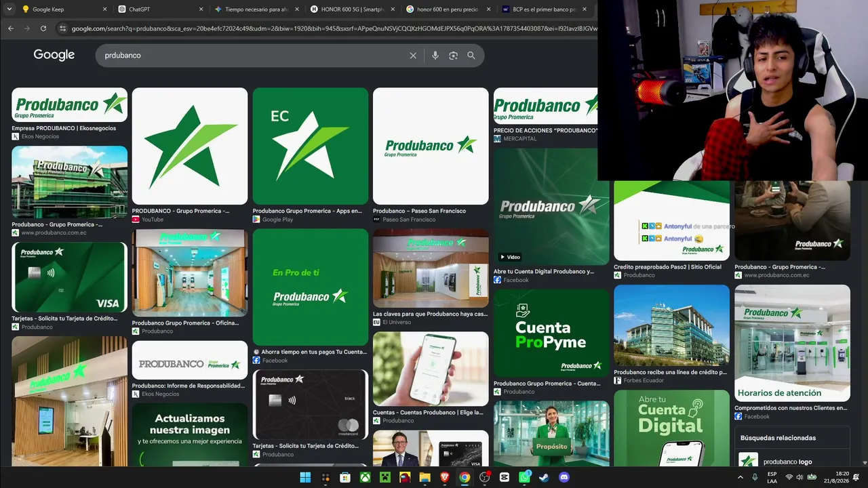Screen dimensions: 868x488
Task: Close the Google Keep tab
Action: point(105,9)
